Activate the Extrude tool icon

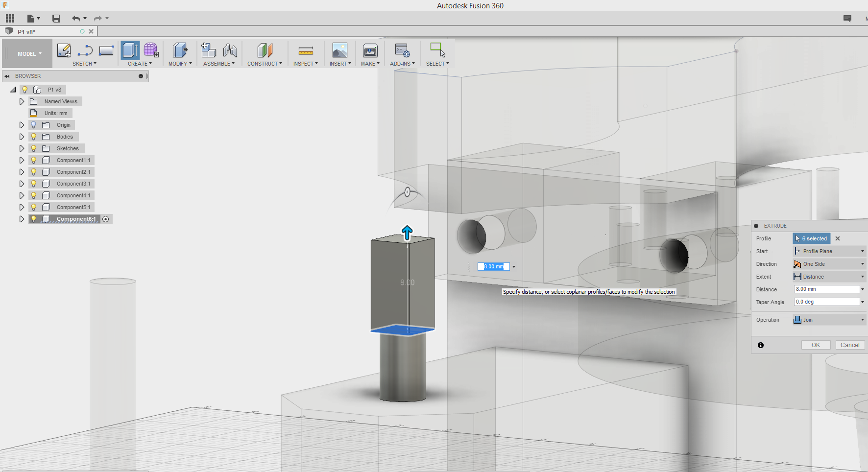click(130, 50)
